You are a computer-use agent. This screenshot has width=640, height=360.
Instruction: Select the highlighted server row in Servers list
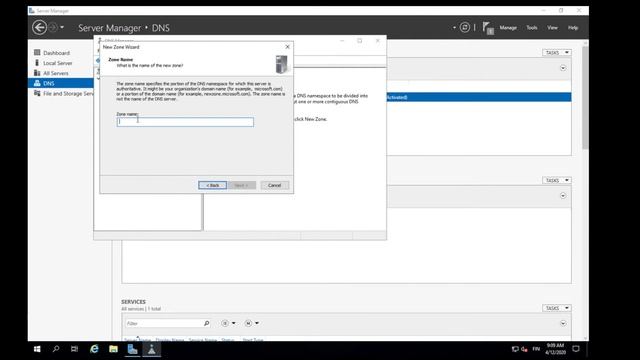[x=479, y=97]
